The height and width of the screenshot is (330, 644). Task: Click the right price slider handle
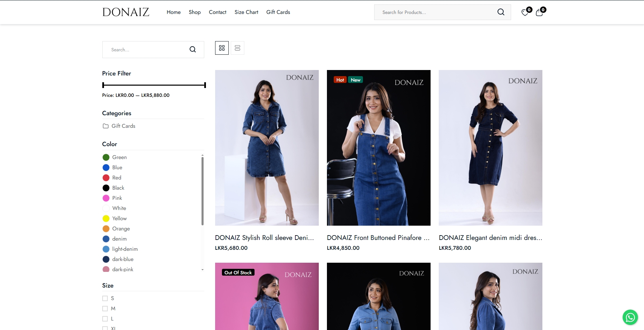205,85
